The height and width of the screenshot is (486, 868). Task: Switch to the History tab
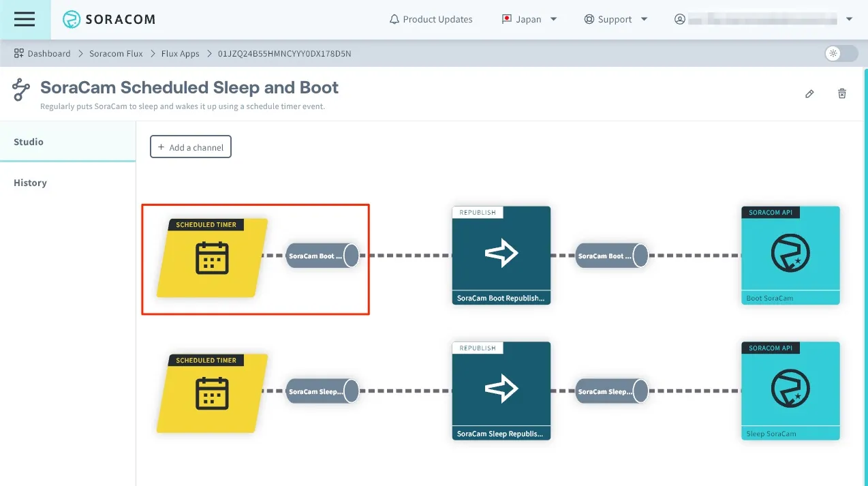pos(68,183)
